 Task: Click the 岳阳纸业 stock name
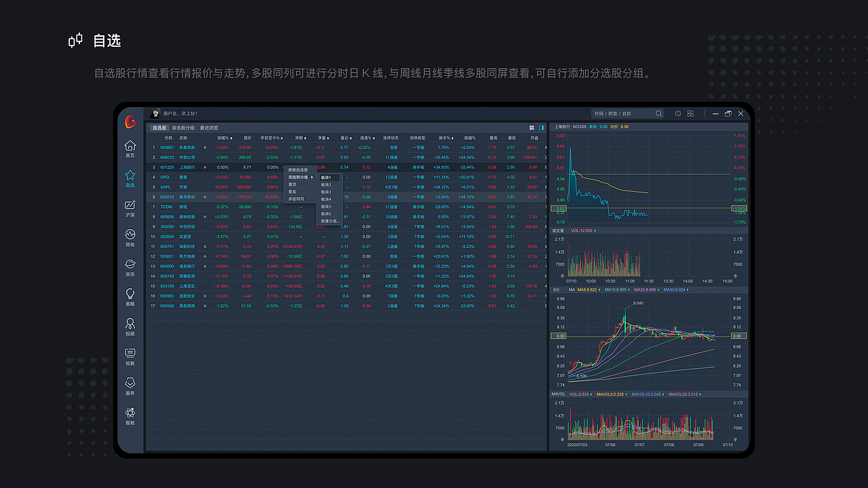(x=187, y=296)
